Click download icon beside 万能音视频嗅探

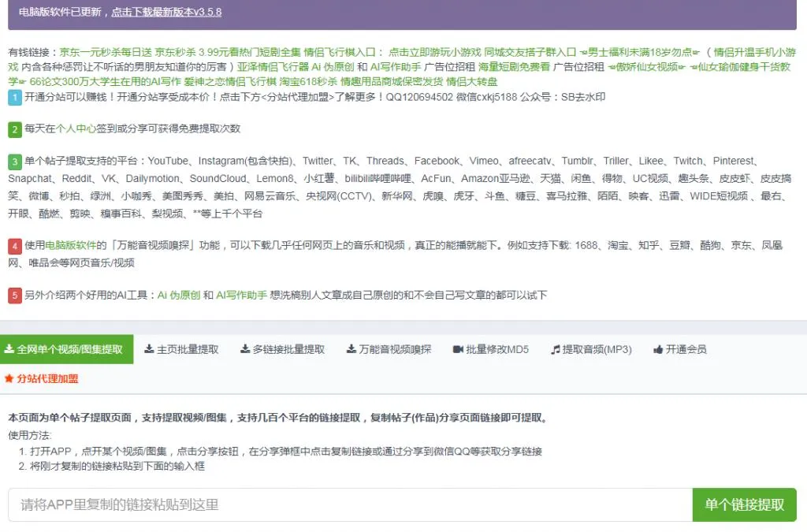pyautogui.click(x=351, y=349)
